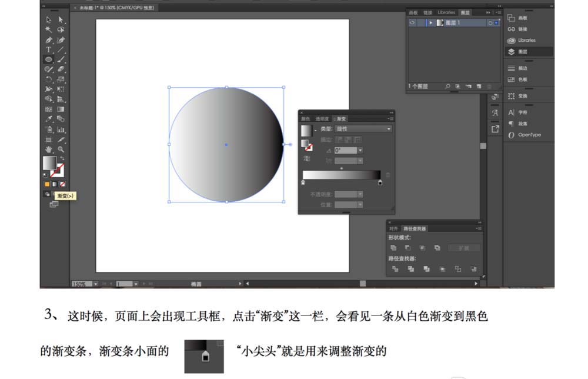The image size is (588, 379).
Task: Select the black gradient stop
Action: pos(380,183)
